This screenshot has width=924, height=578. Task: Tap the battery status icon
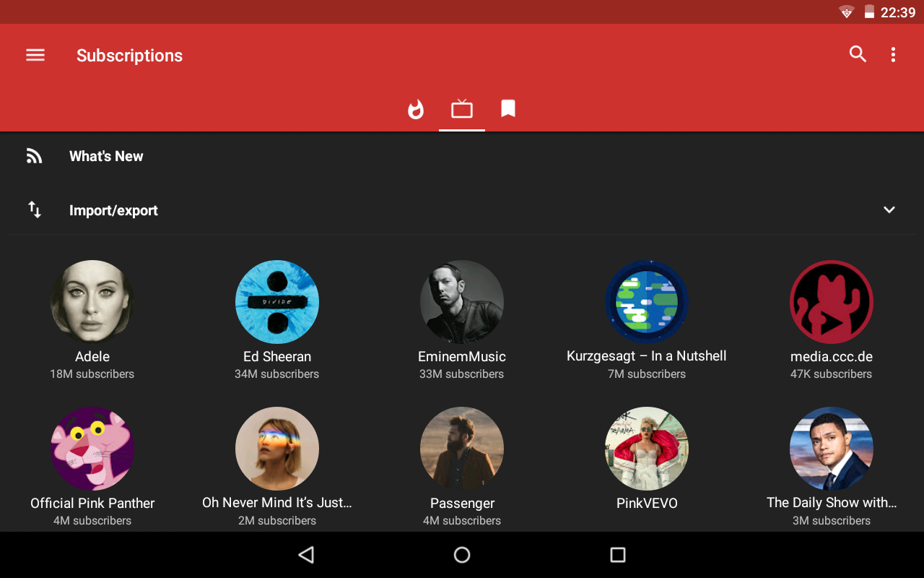[x=869, y=12]
